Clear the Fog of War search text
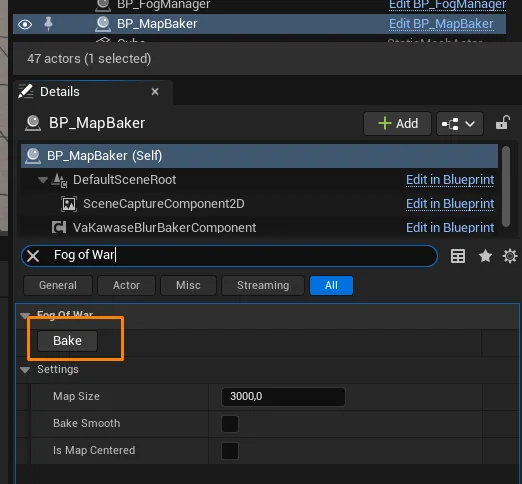The image size is (522, 484). [33, 256]
